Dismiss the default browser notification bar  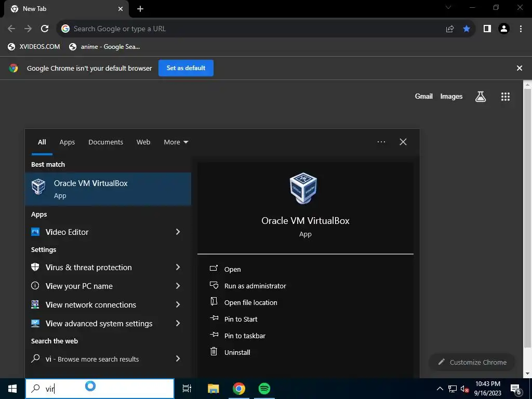[520, 68]
